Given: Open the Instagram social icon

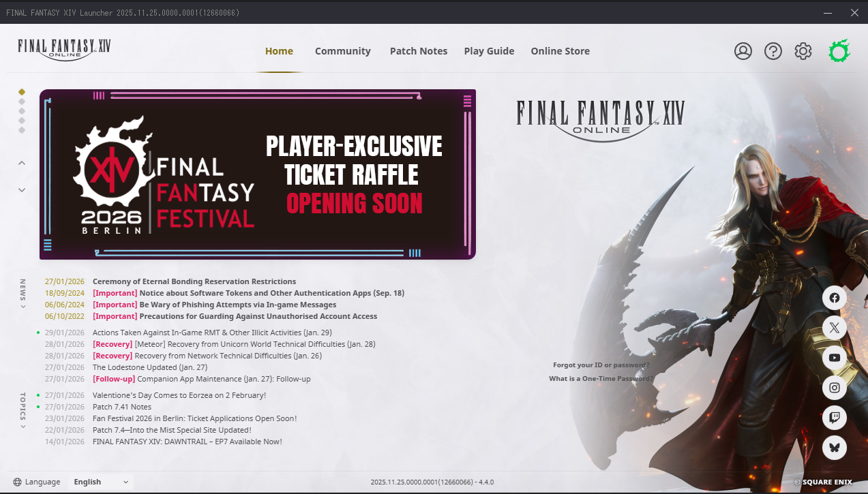Looking at the screenshot, I should [x=835, y=388].
